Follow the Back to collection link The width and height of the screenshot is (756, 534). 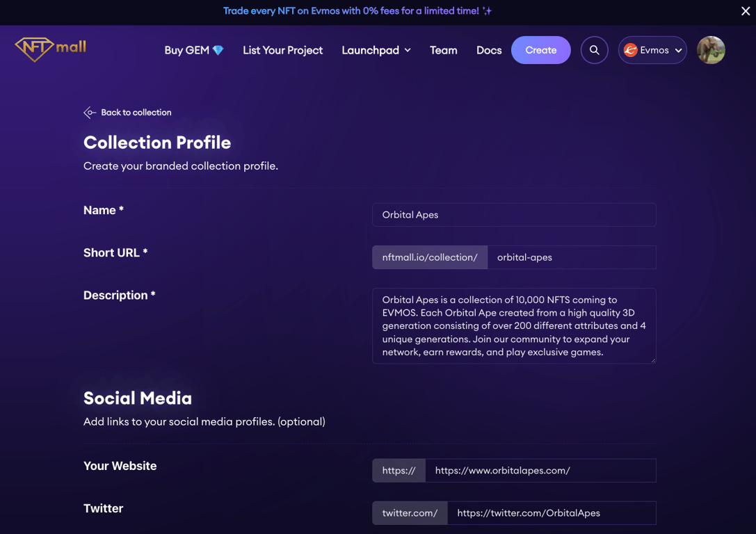pyautogui.click(x=135, y=112)
